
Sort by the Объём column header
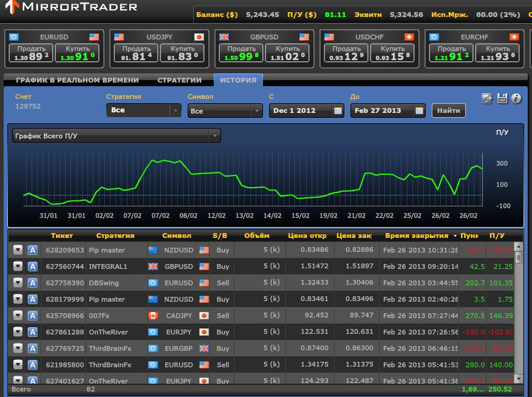257,236
